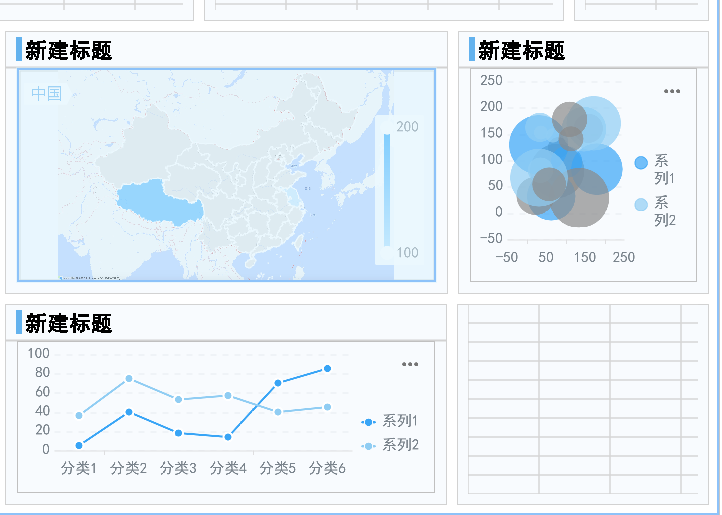722x515 pixels.
Task: Click the 150 label on bubble chart x-axis
Action: click(585, 257)
